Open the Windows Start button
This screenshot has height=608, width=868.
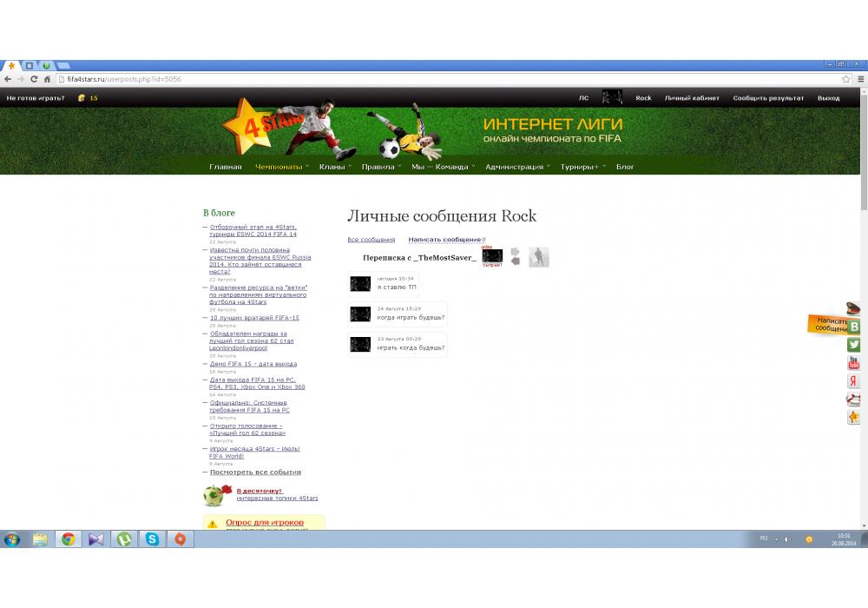pos(11,539)
